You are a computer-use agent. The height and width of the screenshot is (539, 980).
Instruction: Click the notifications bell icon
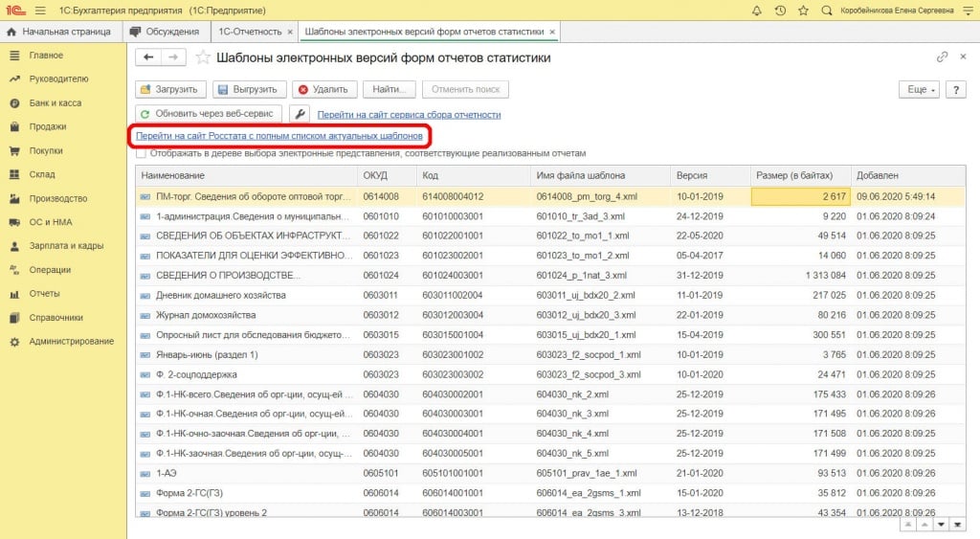758,11
